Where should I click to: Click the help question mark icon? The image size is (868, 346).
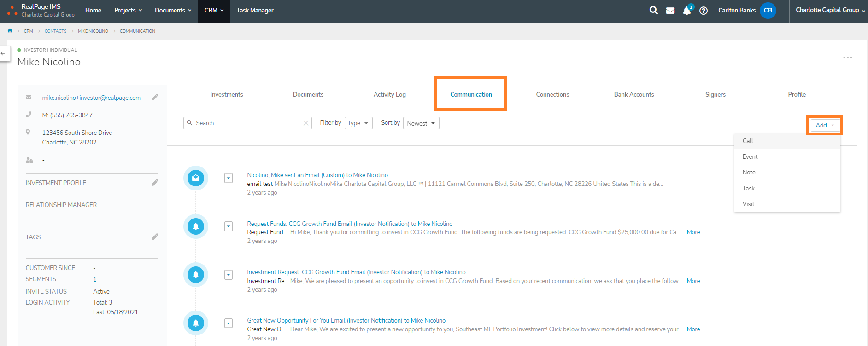(703, 11)
